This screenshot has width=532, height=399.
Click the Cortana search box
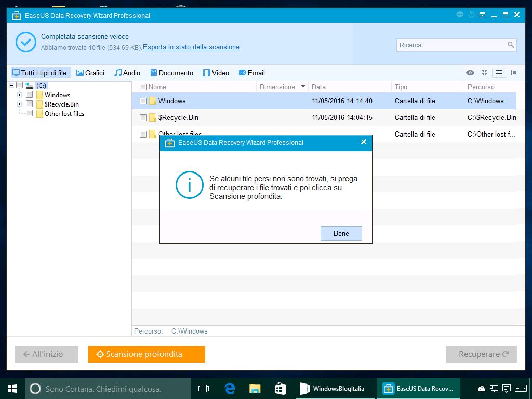[x=108, y=389]
